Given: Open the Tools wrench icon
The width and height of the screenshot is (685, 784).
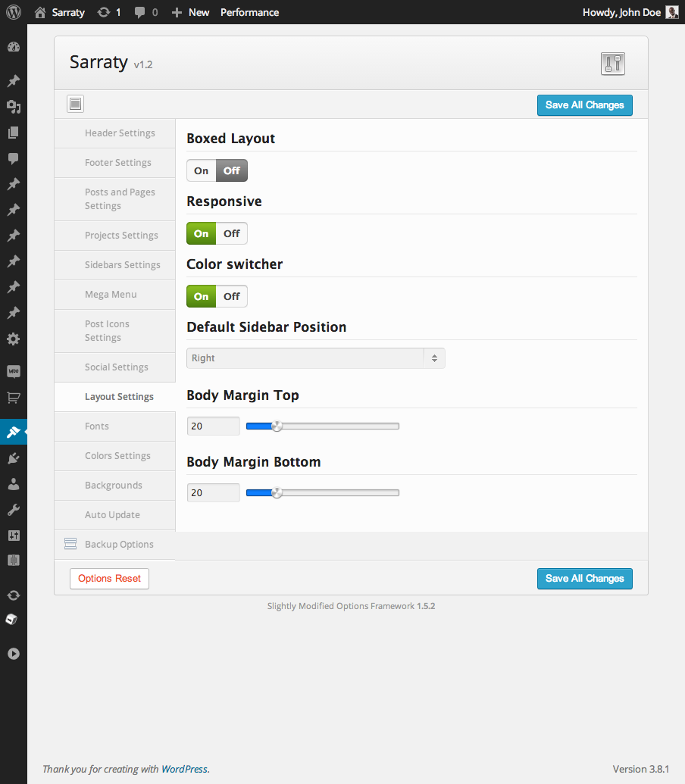Looking at the screenshot, I should [14, 510].
